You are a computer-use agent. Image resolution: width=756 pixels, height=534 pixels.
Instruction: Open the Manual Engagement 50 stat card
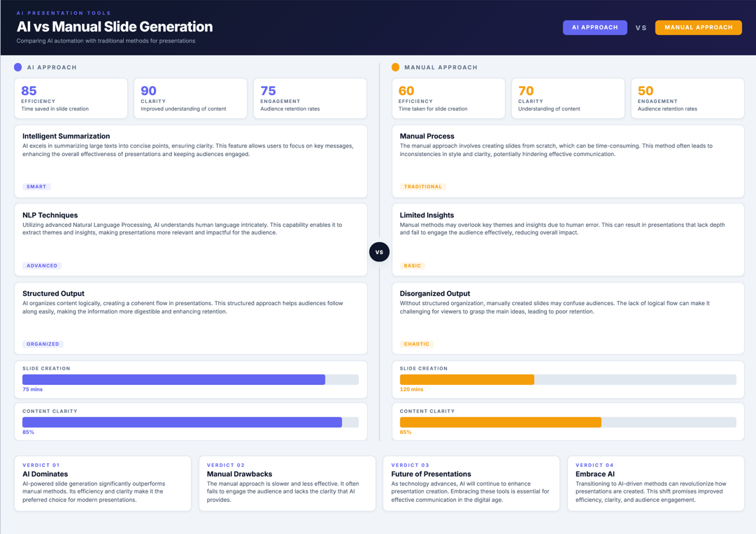[x=687, y=99]
